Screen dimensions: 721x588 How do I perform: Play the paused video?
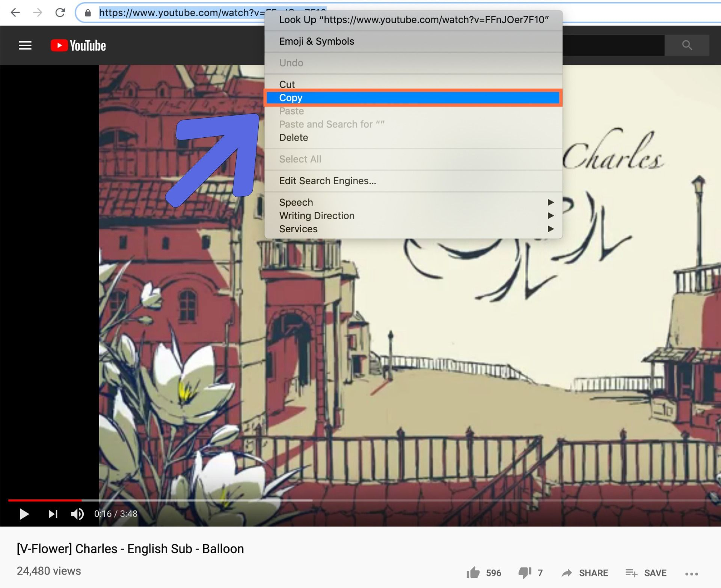click(24, 514)
